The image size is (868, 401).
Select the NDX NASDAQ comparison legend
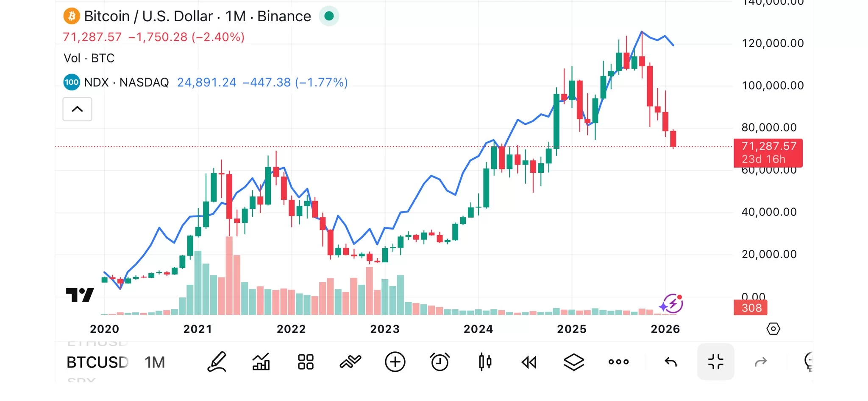click(126, 82)
